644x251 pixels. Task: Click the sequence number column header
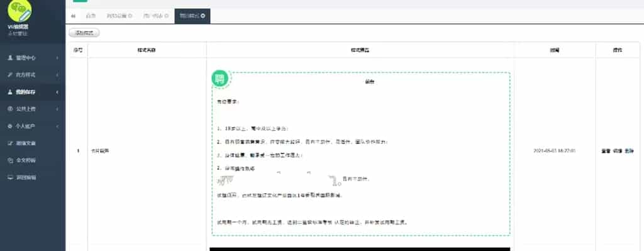pos(78,50)
